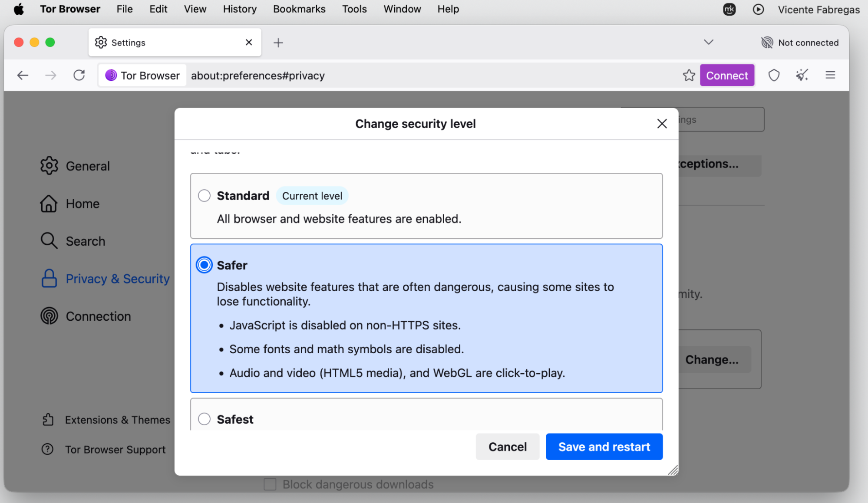The image size is (868, 503).
Task: Open the History menu
Action: 240,9
